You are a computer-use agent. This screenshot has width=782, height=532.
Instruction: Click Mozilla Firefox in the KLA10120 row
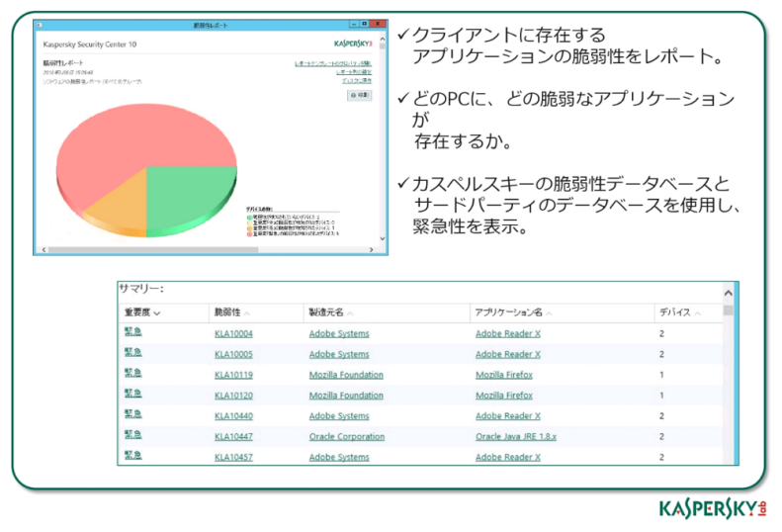tap(504, 396)
